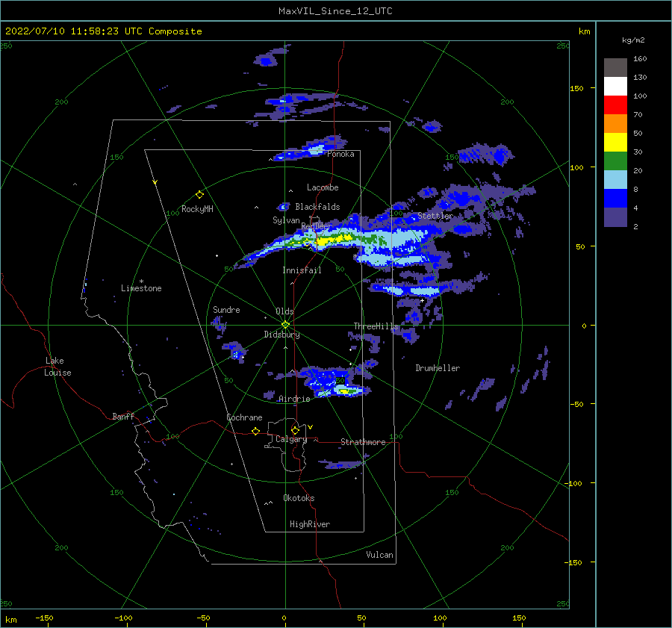Click the Innisfail town label
The image size is (672, 628).
(x=302, y=270)
